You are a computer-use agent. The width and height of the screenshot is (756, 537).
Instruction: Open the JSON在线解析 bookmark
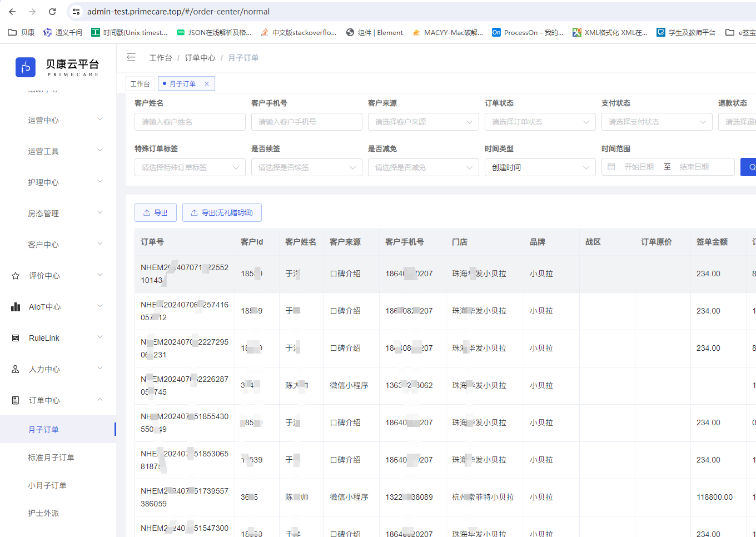[x=214, y=32]
